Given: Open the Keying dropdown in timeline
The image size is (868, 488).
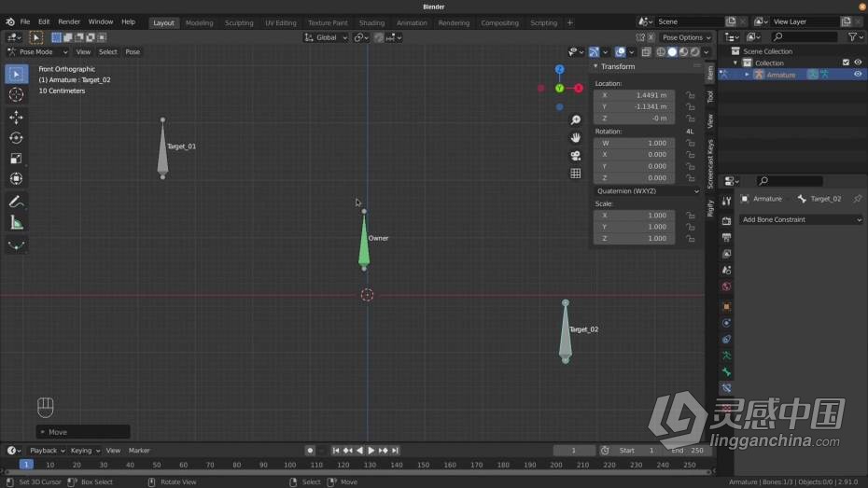Looking at the screenshot, I should [x=85, y=451].
